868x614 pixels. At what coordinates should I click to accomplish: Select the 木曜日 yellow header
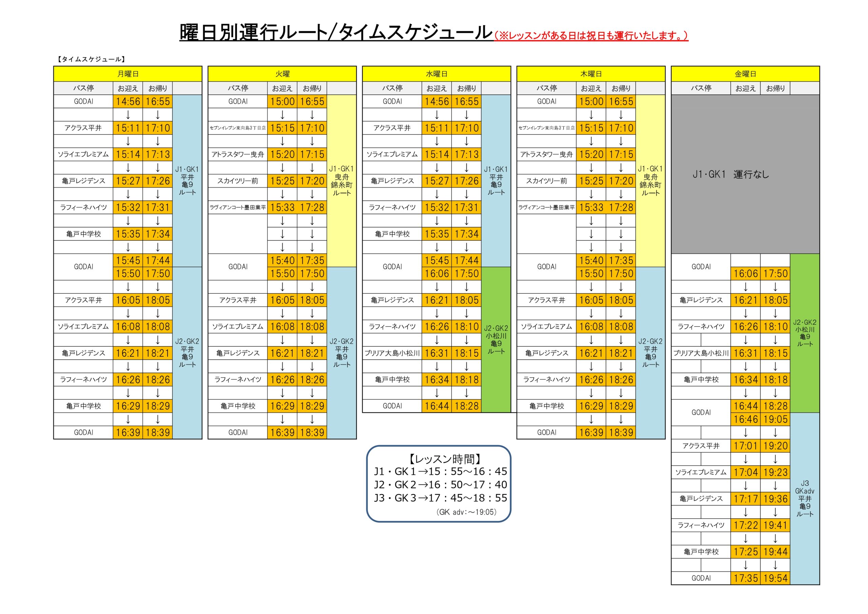pos(591,74)
